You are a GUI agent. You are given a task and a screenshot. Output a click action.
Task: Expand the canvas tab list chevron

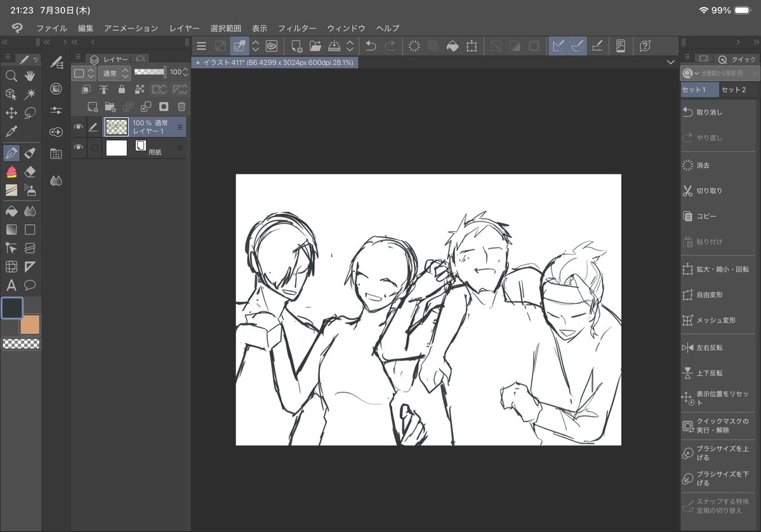coord(671,62)
